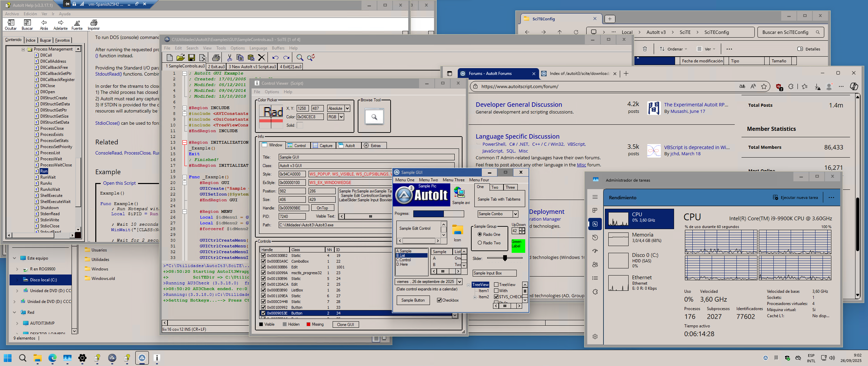868x366 pixels.
Task: Click the Find magnifier icon in SciTE toolbar
Action: 300,58
